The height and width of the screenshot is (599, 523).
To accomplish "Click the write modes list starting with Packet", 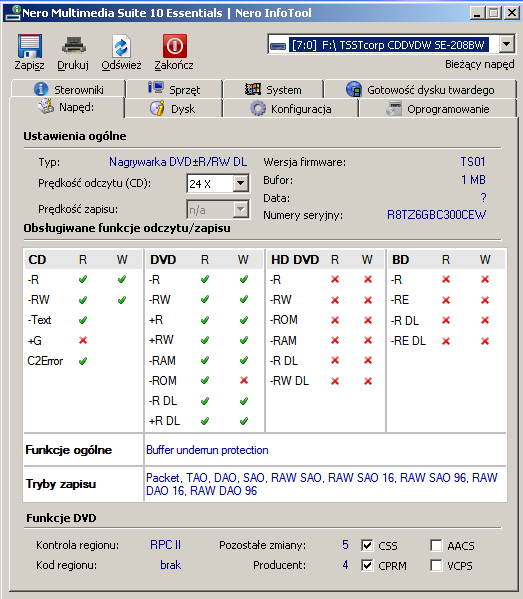I will click(322, 484).
